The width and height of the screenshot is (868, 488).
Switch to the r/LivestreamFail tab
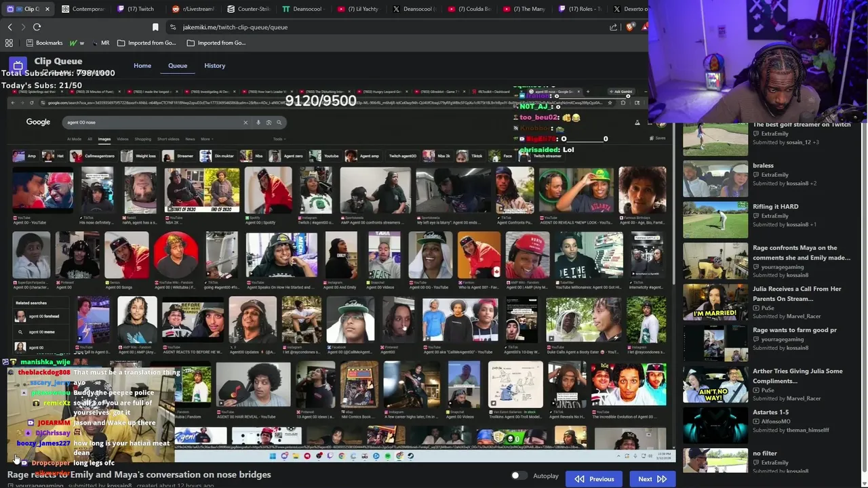(193, 9)
